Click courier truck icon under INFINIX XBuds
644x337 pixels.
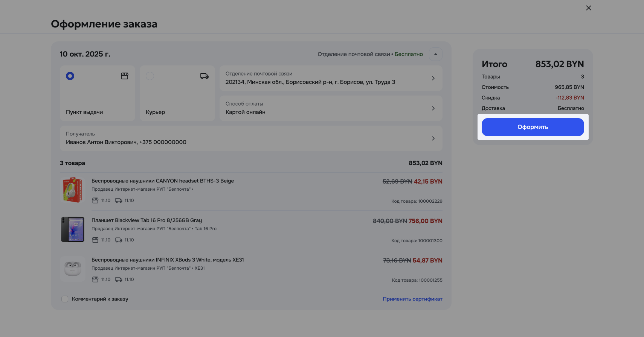[119, 279]
